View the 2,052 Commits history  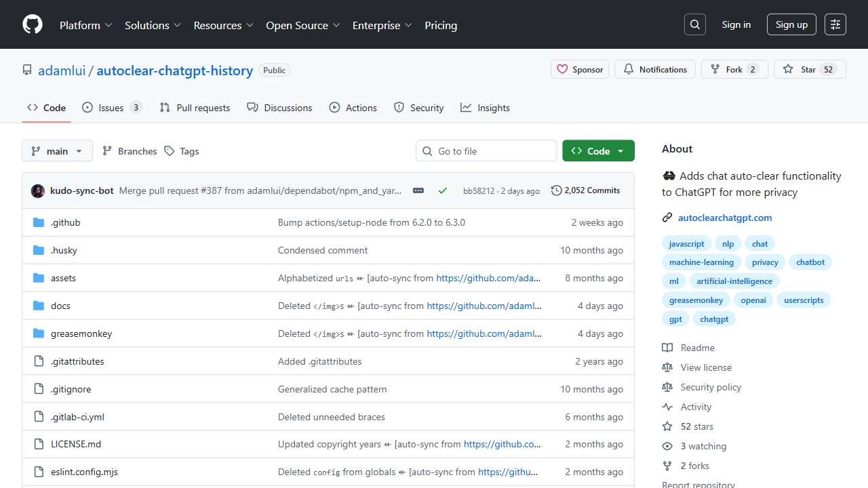(586, 190)
